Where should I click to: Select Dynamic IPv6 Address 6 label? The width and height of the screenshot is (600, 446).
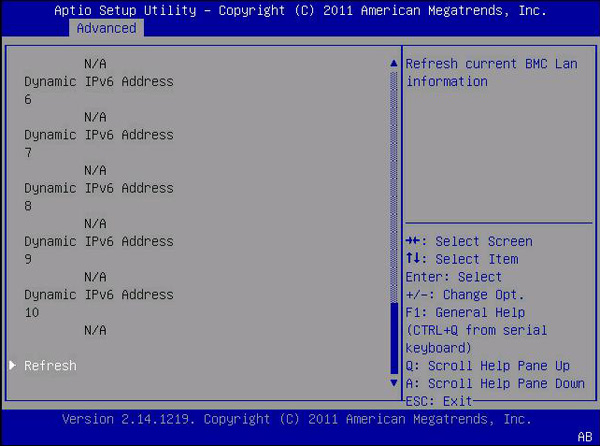point(99,90)
